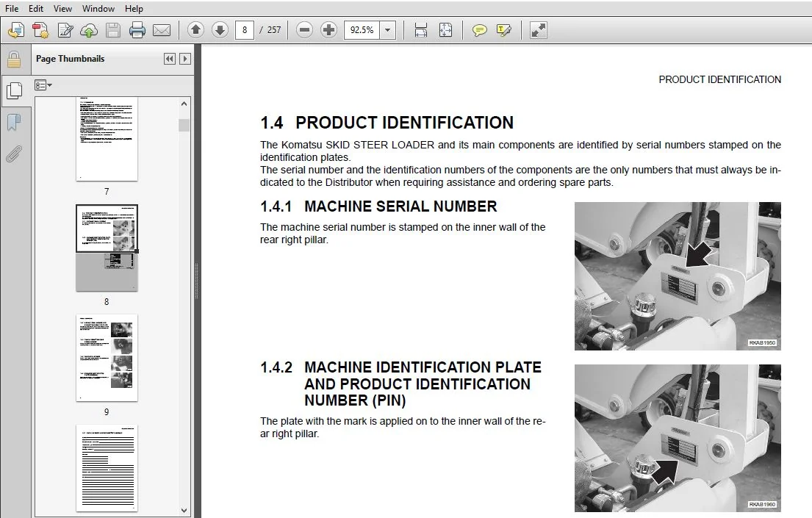The width and height of the screenshot is (812, 518).
Task: Collapse the thumbnails panel double-arrow button
Action: click(x=169, y=59)
